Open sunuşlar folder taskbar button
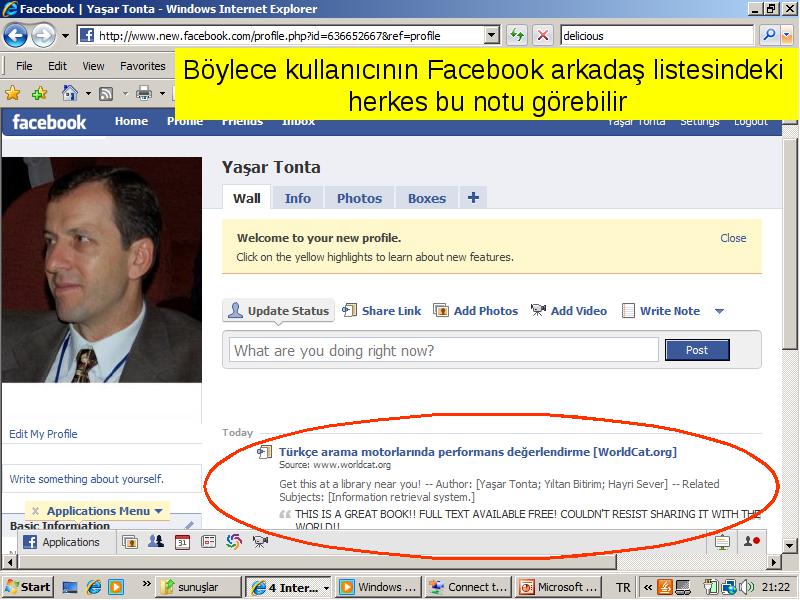 [197, 587]
